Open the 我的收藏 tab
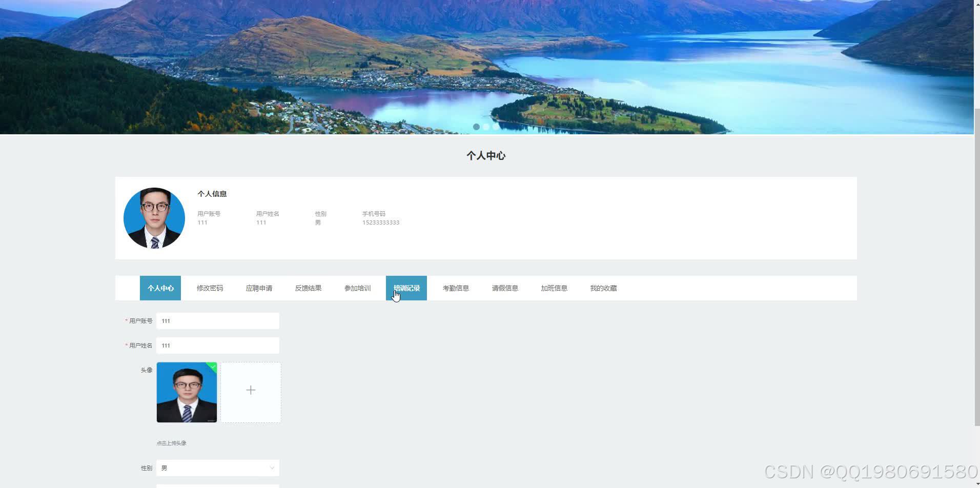 pyautogui.click(x=603, y=288)
